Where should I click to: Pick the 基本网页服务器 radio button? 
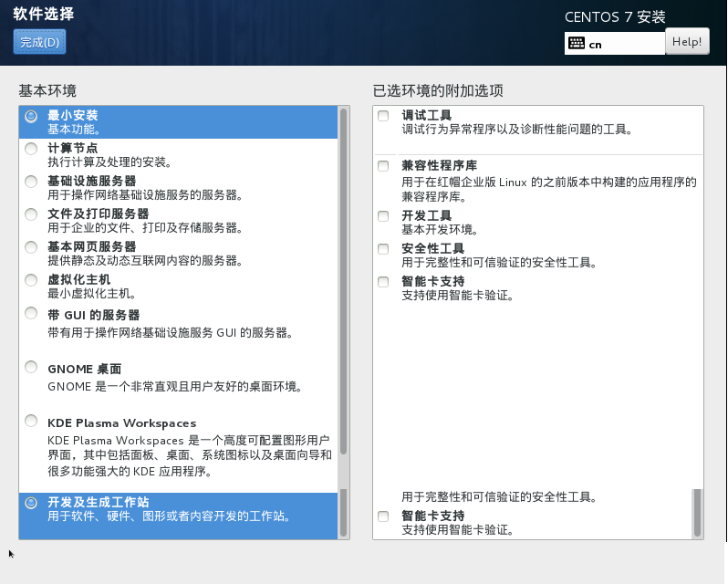(31, 247)
